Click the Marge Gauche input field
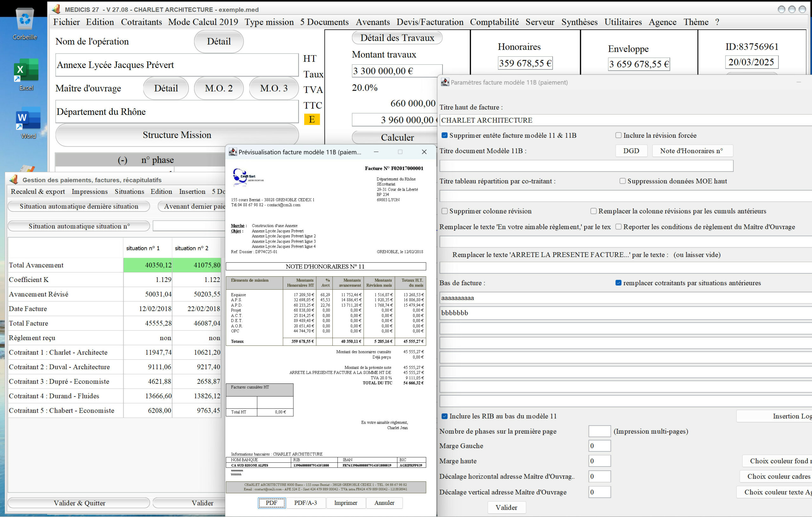Image resolution: width=812 pixels, height=517 pixels. click(x=599, y=446)
